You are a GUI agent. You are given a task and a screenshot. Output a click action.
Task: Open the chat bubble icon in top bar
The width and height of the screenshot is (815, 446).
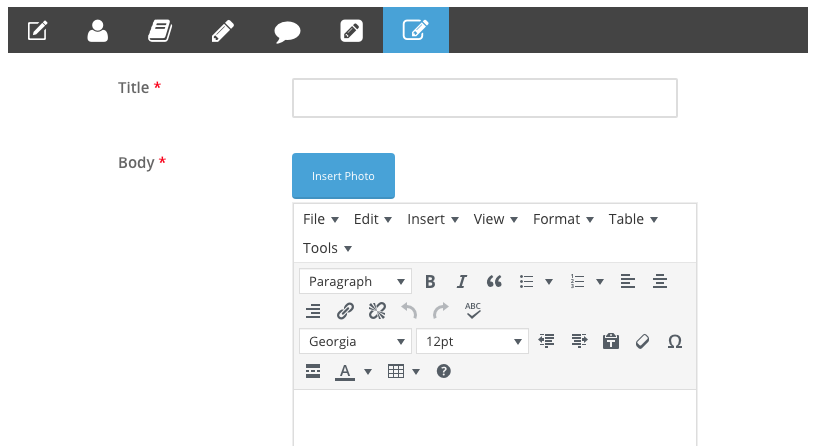click(x=287, y=31)
